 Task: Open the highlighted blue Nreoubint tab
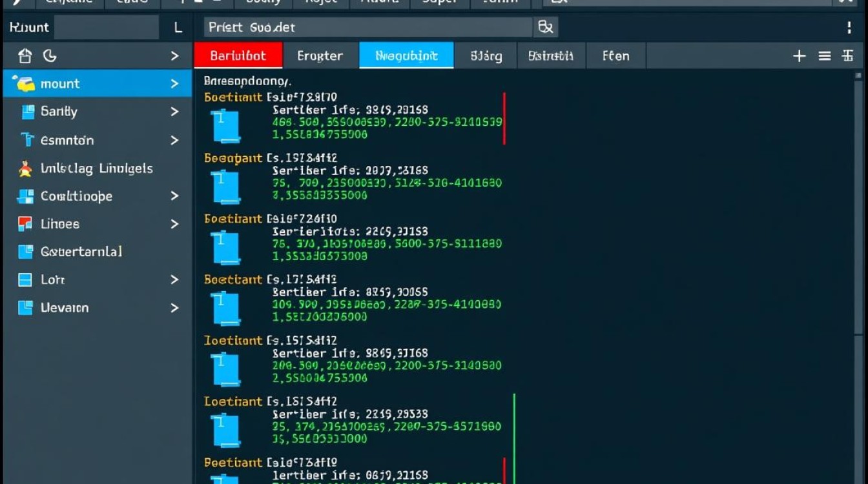coord(406,56)
